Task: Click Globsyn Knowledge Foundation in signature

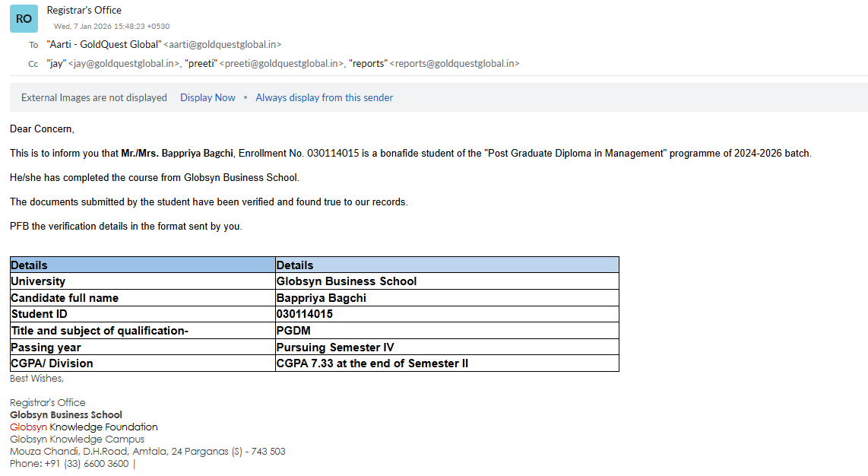Action: click(84, 427)
